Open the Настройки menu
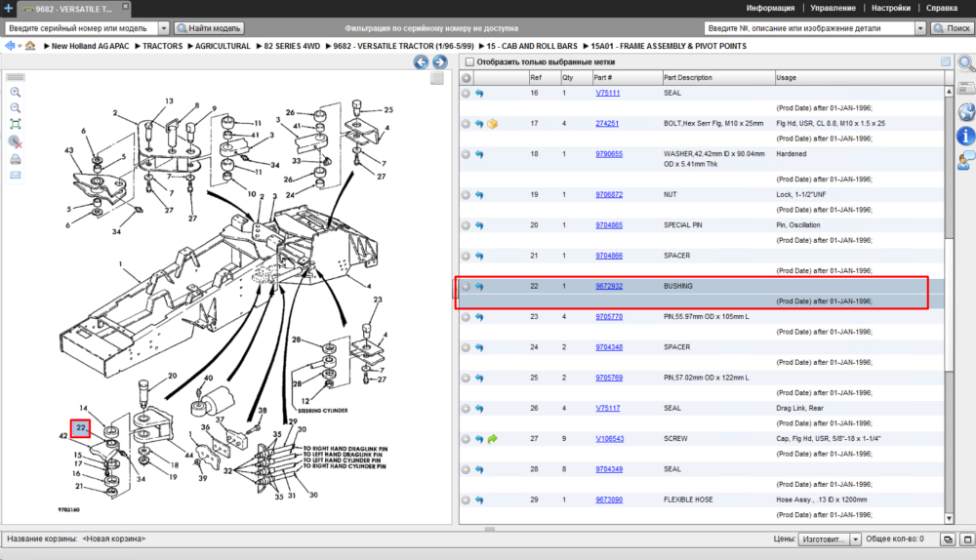 click(x=891, y=8)
